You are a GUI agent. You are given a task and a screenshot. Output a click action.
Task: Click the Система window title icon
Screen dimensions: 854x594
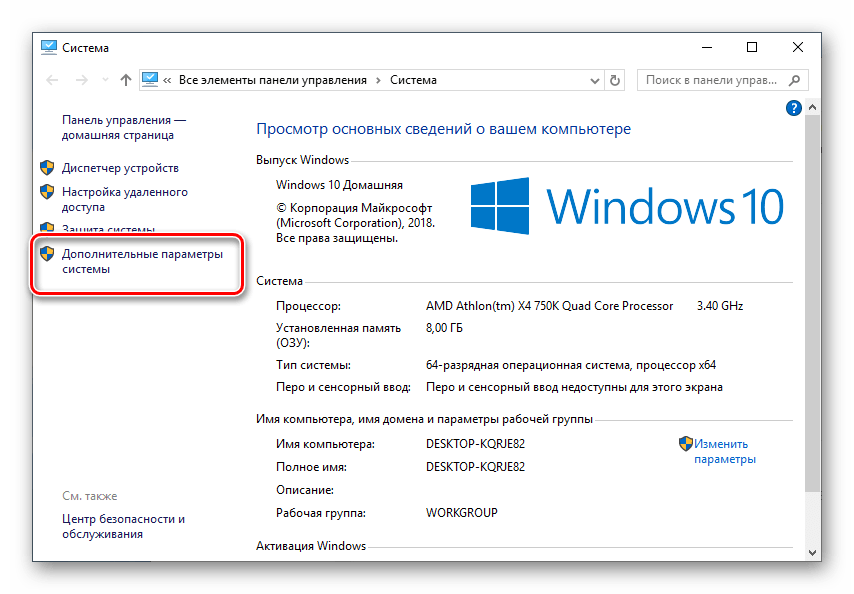click(48, 47)
